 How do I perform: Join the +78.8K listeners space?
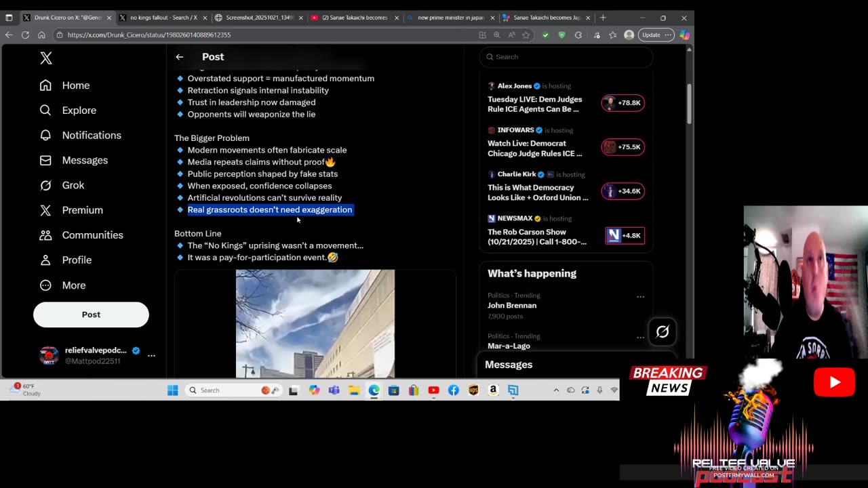click(x=623, y=103)
